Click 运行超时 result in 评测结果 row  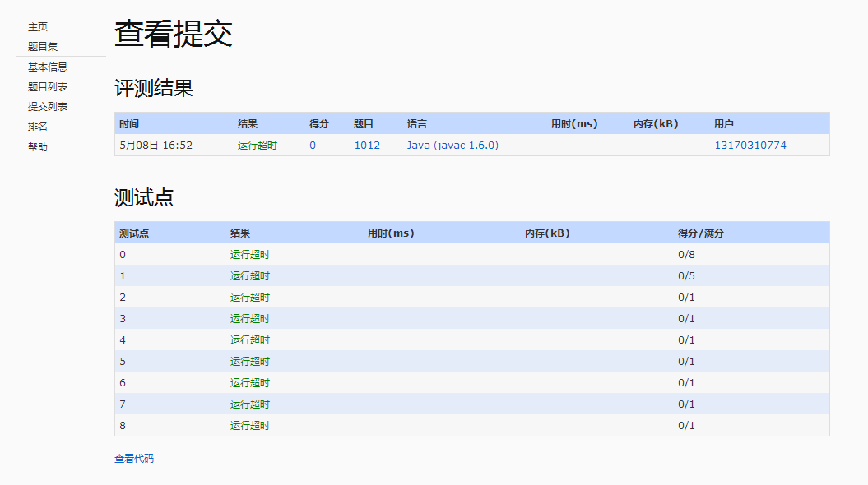click(x=258, y=145)
